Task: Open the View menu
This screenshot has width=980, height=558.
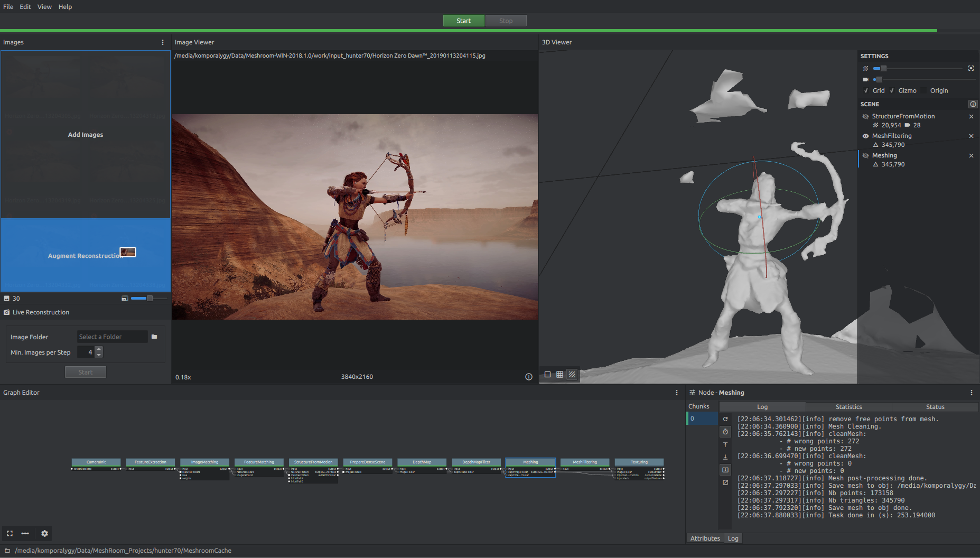Action: pyautogui.click(x=44, y=7)
